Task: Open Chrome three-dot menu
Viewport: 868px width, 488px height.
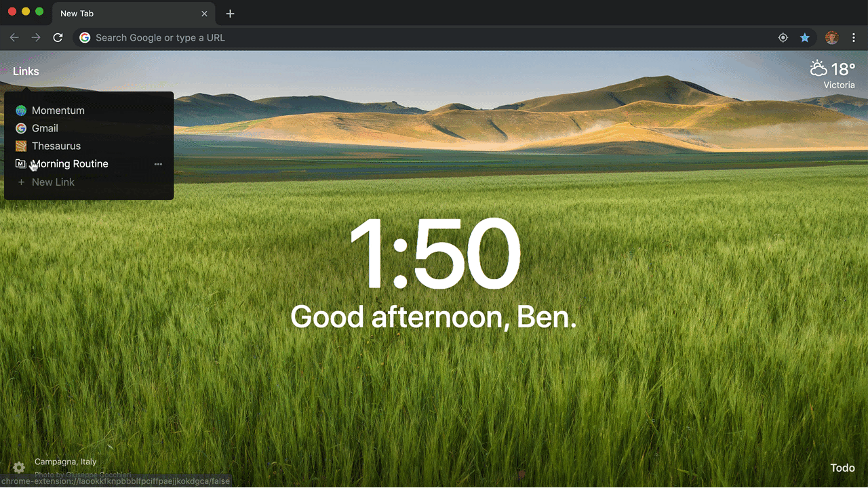Action: pos(854,38)
